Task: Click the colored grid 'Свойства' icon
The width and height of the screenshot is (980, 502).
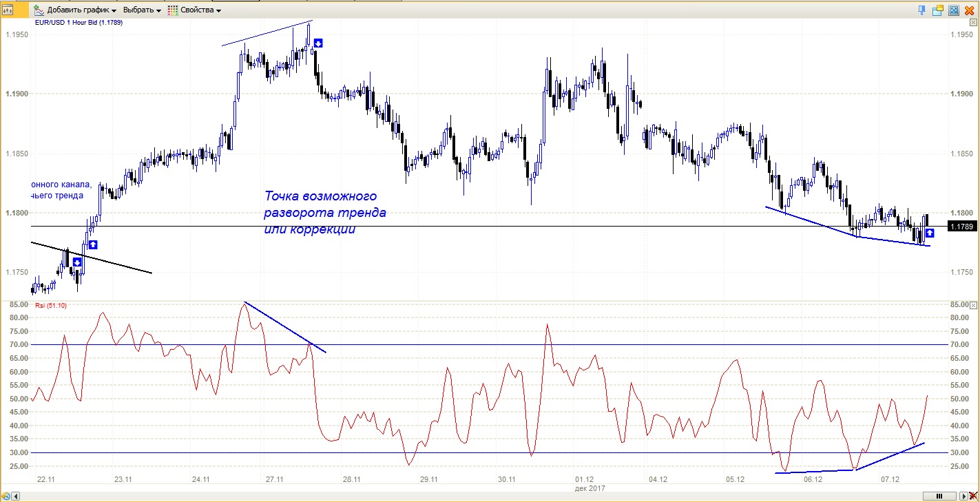Action: coord(172,10)
